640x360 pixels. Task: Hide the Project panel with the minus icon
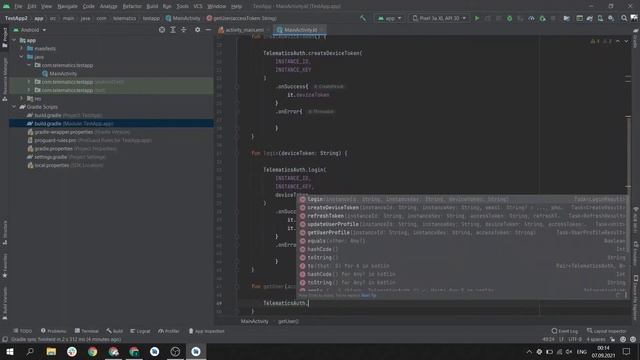pos(208,30)
